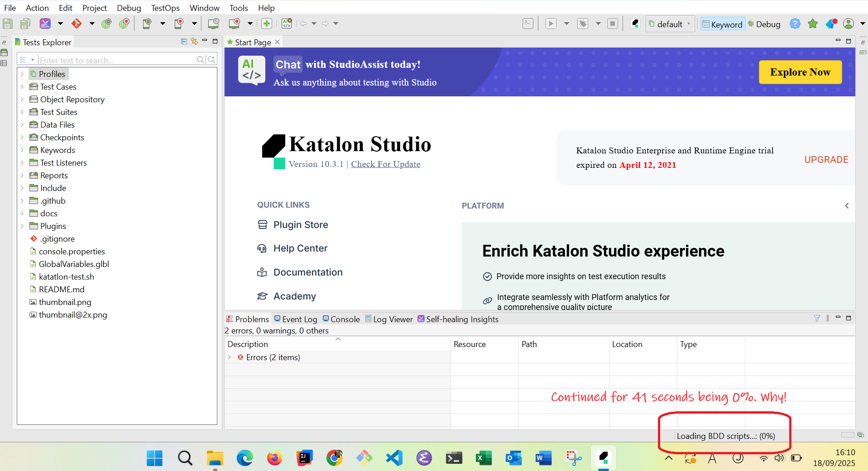The height and width of the screenshot is (471, 868).
Task: Open the notifications megaphone icon
Action: [x=831, y=24]
